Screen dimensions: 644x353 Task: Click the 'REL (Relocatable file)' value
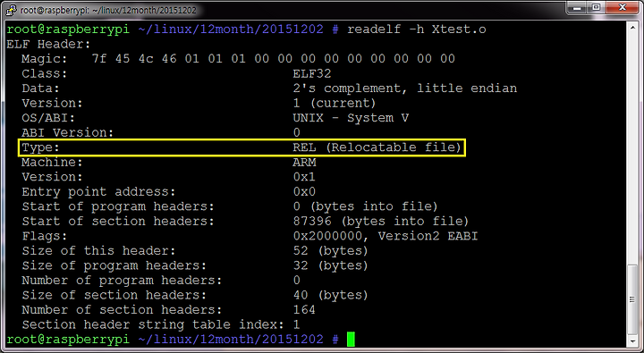(377, 147)
